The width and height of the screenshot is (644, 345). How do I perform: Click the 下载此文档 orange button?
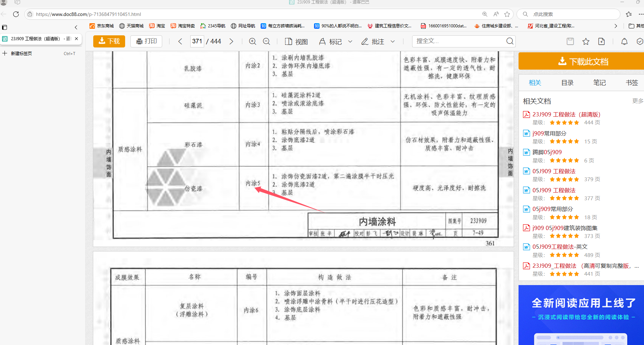581,61
